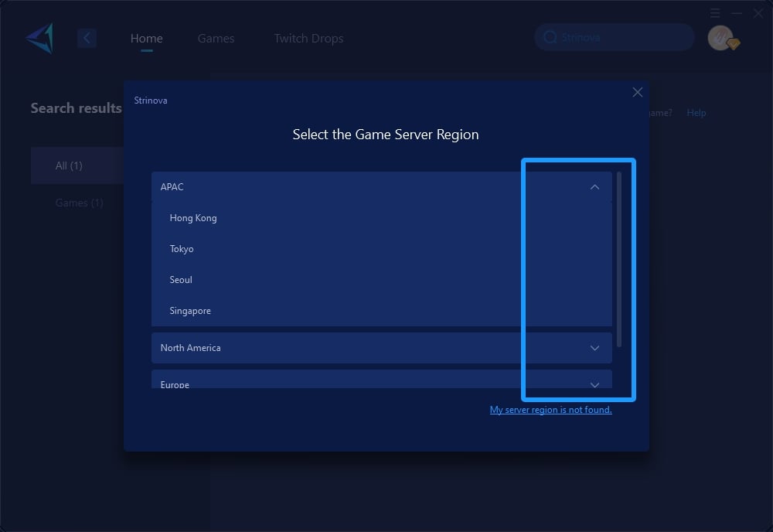Minimize the application window
Screen dimensions: 773x532
pos(737,13)
